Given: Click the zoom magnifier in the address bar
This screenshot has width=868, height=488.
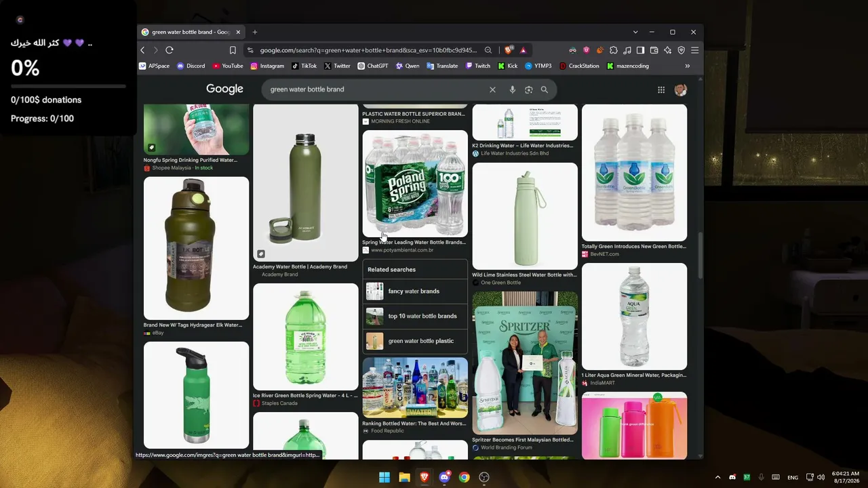Looking at the screenshot, I should point(488,50).
